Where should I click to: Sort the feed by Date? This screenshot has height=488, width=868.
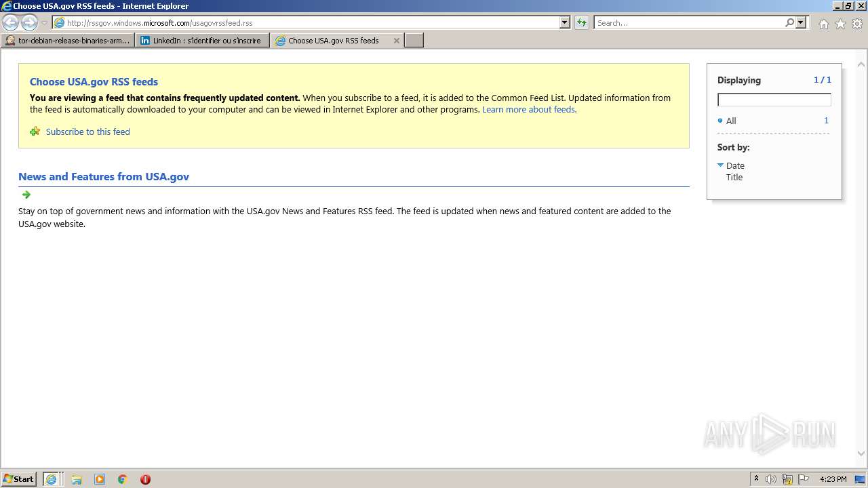(735, 165)
